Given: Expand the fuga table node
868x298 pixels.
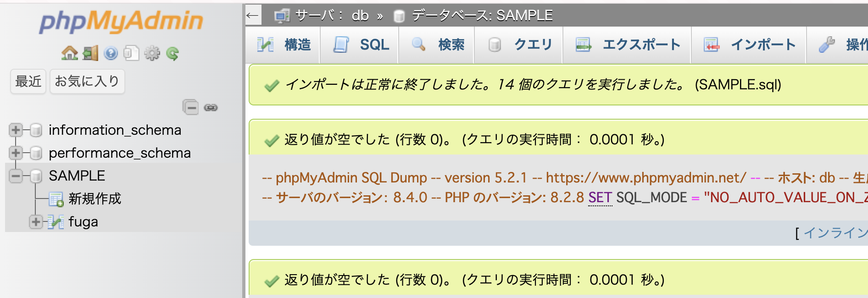Looking at the screenshot, I should pyautogui.click(x=36, y=222).
